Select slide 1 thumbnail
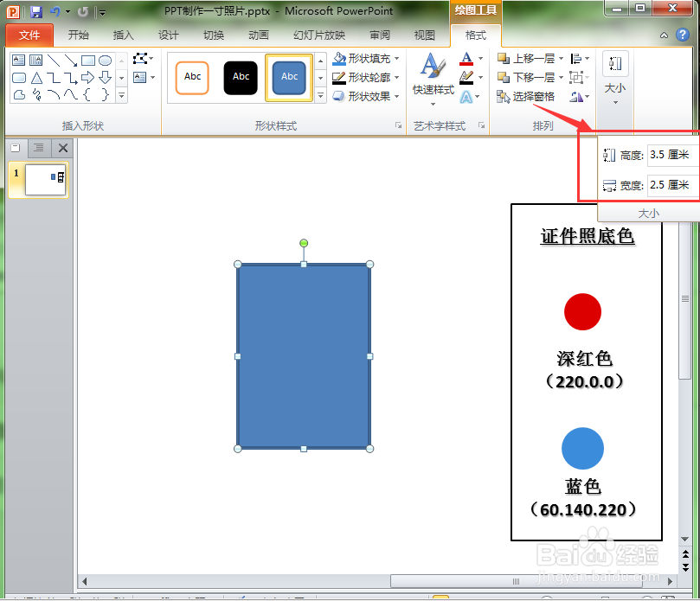This screenshot has width=700, height=601. [46, 179]
